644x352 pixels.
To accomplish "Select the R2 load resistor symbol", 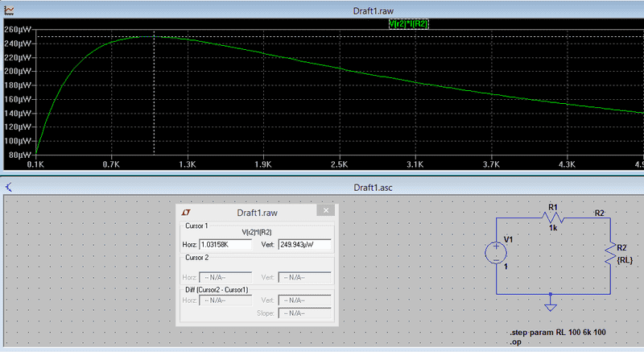I will pos(609,253).
